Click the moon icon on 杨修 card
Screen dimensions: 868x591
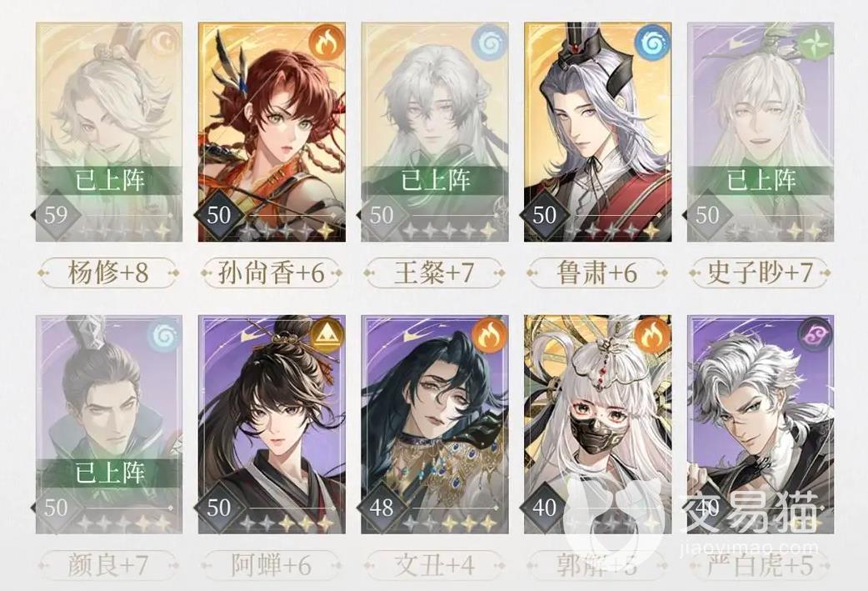[x=164, y=43]
